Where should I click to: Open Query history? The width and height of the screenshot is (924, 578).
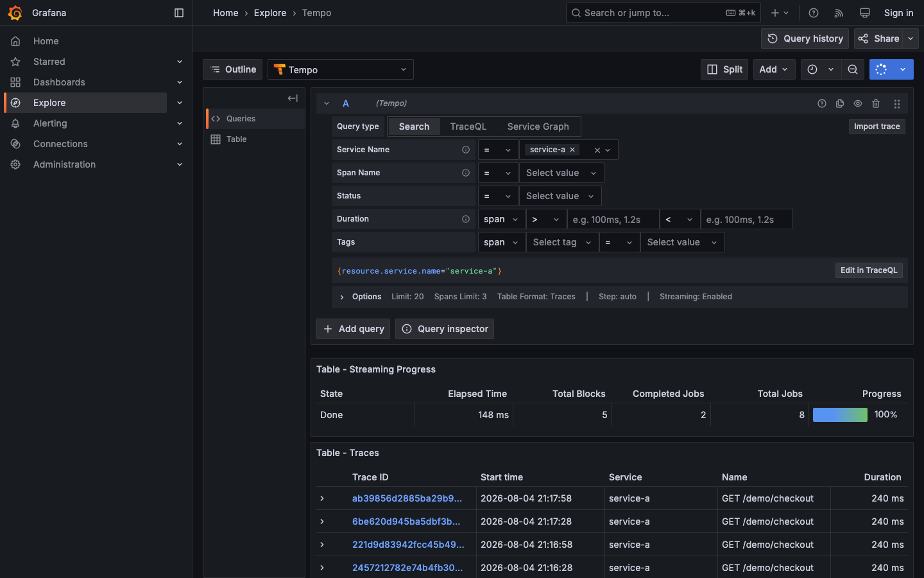pyautogui.click(x=805, y=39)
